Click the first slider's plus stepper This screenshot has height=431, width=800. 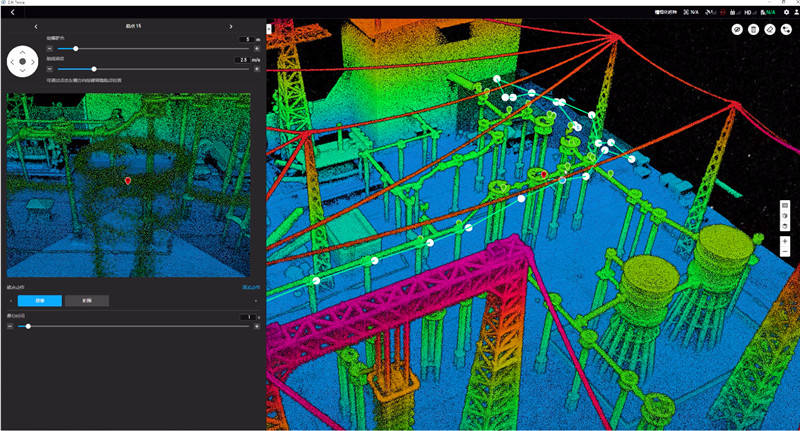[257, 48]
